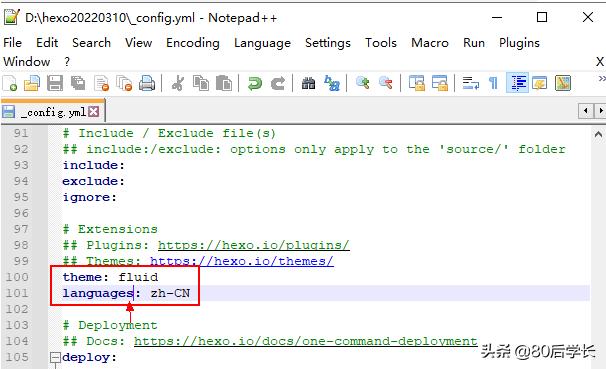The height and width of the screenshot is (369, 606).
Task: Click the user-defined language icon
Action: click(540, 83)
